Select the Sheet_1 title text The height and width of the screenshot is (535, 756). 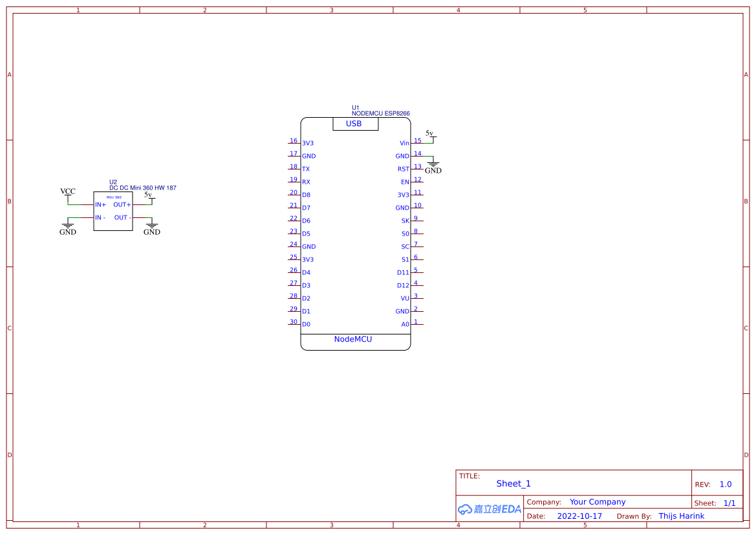click(x=513, y=483)
